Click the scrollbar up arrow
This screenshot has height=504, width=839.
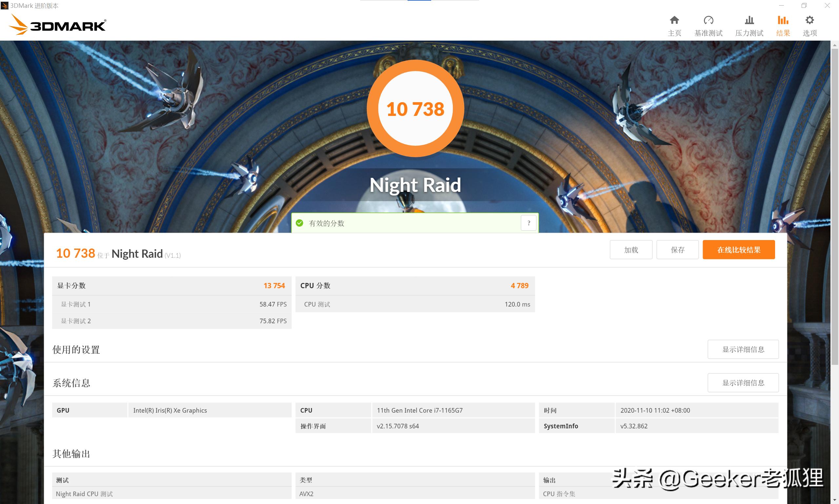click(x=835, y=45)
